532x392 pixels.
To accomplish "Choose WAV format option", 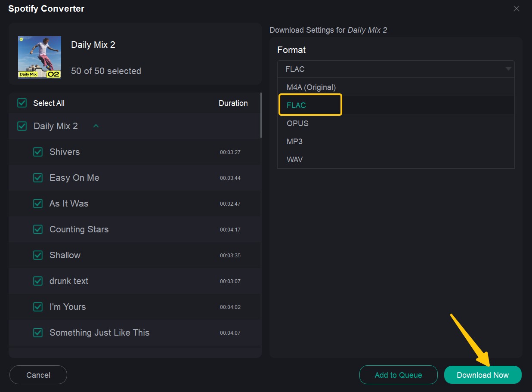I will 295,160.
